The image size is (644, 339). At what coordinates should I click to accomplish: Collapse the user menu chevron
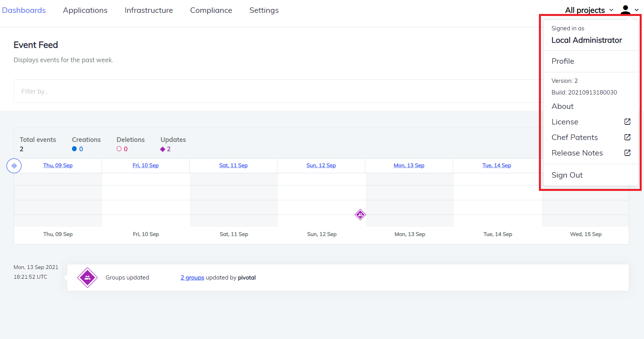coord(637,10)
